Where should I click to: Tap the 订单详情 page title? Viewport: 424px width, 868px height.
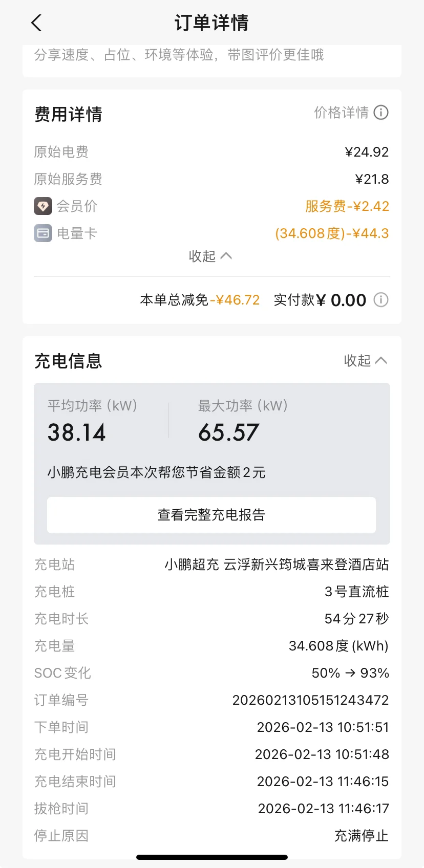(x=211, y=23)
